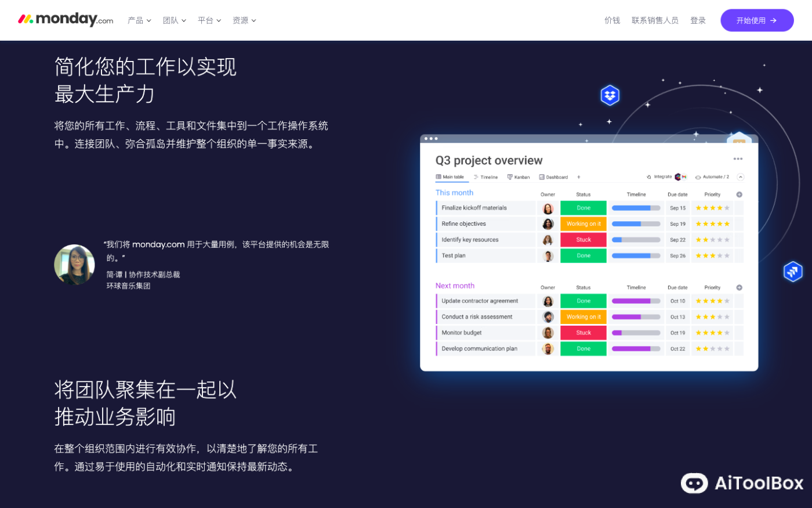The width and height of the screenshot is (812, 508).
Task: Click the Automate / 2 button
Action: pyautogui.click(x=712, y=177)
